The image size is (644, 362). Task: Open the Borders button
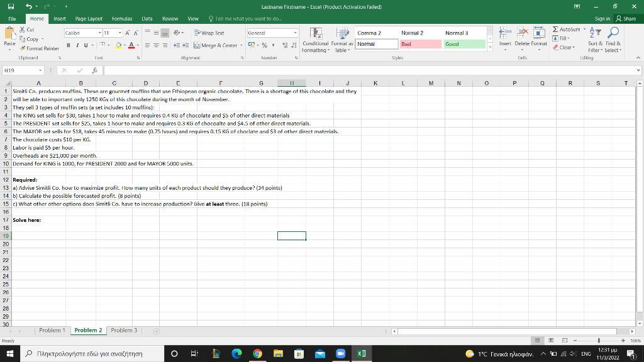point(103,45)
